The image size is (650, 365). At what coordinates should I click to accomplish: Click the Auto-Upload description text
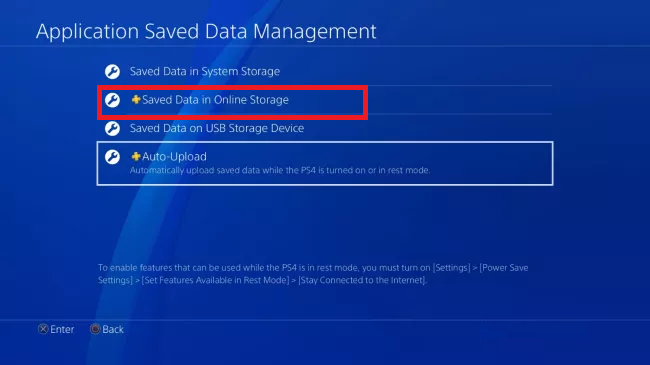coord(280,170)
